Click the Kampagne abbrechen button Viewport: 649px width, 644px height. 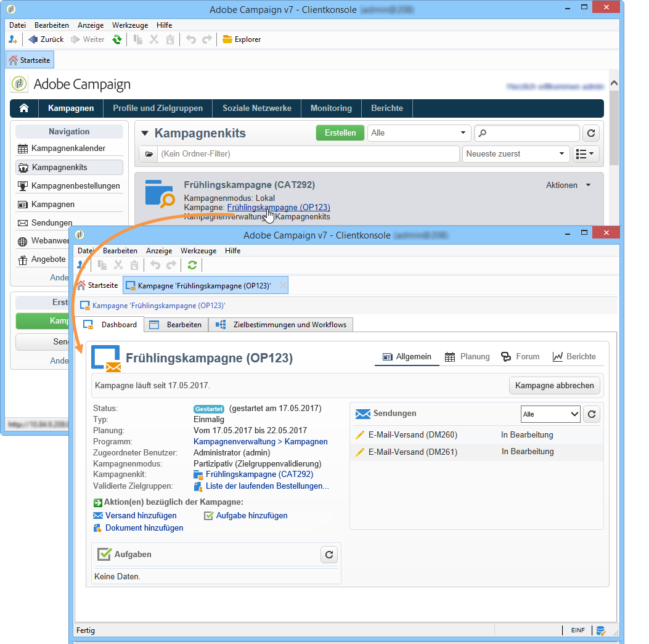554,385
